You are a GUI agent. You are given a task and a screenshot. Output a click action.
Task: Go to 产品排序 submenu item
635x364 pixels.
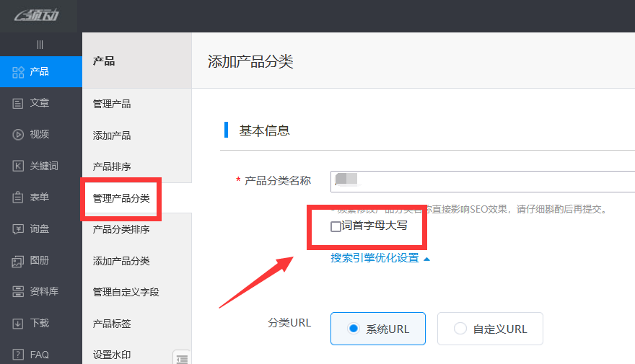click(x=112, y=167)
